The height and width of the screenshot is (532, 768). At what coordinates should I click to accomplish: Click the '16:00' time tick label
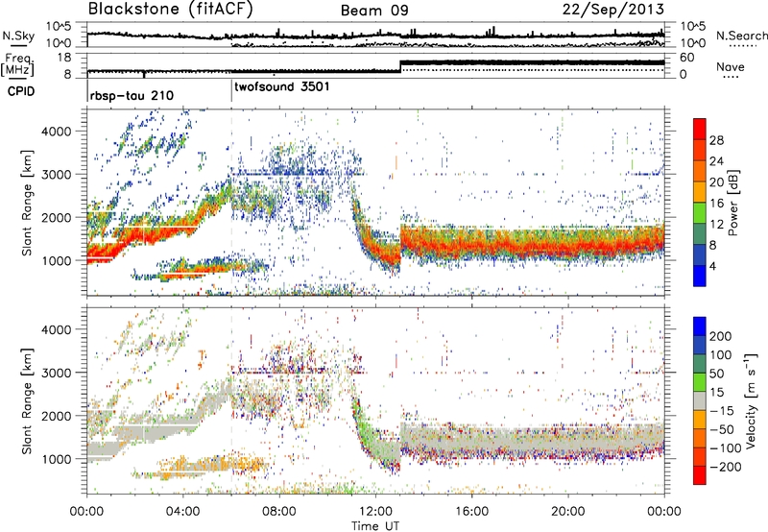[x=471, y=512]
